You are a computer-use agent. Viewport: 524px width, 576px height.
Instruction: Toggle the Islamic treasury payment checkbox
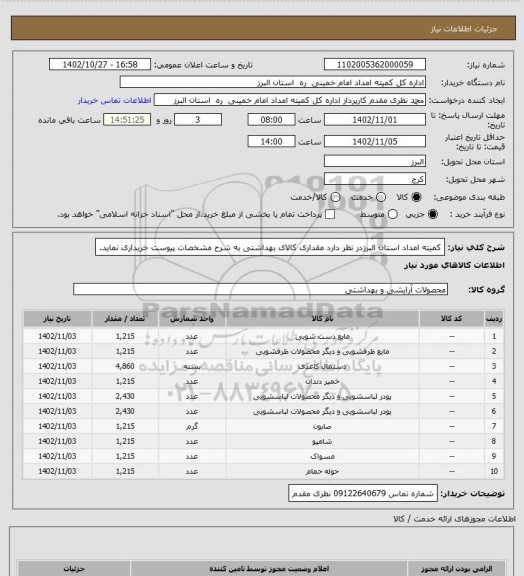tap(330, 214)
